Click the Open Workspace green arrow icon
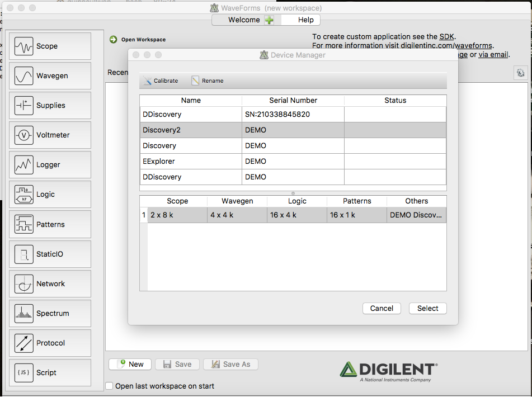Image resolution: width=532 pixels, height=397 pixels. coord(114,40)
